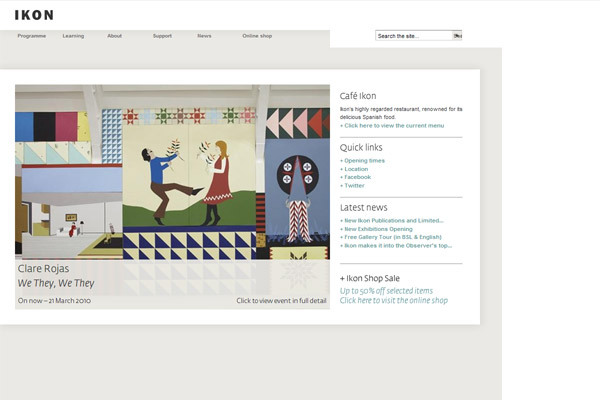This screenshot has width=600, height=400.
Task: Click the Quick links heading
Action: pos(361,147)
